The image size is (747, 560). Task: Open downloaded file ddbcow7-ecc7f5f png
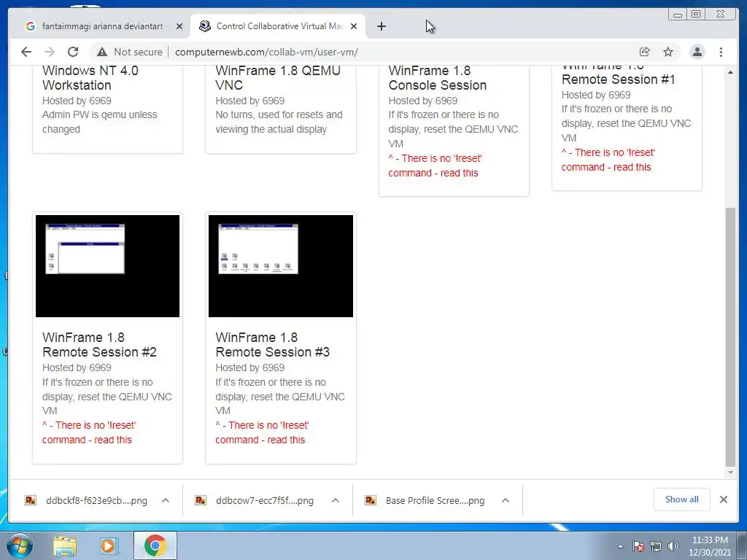coord(264,500)
